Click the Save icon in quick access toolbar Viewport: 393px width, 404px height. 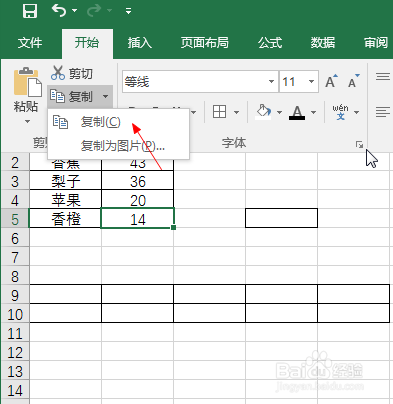(x=30, y=11)
